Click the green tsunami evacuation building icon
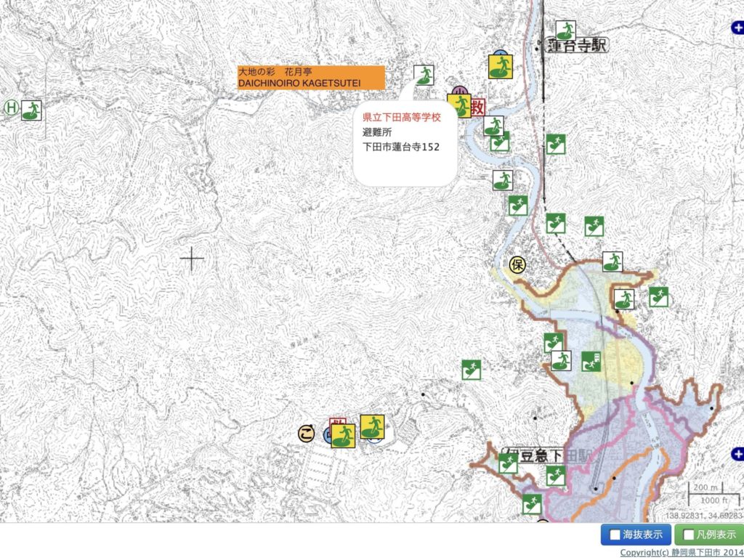The height and width of the screenshot is (560, 744). coord(591,361)
